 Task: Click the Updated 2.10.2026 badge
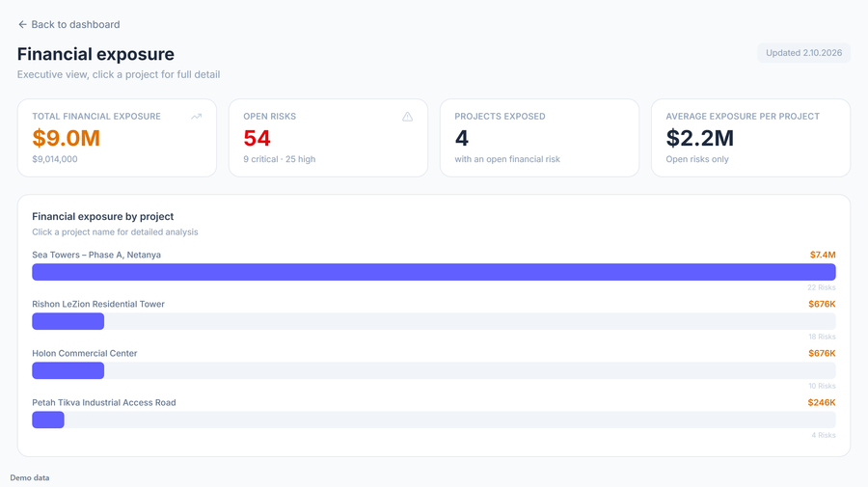click(x=803, y=53)
